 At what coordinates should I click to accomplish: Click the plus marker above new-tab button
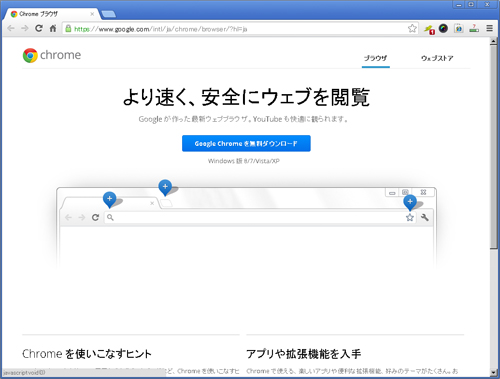(x=165, y=187)
